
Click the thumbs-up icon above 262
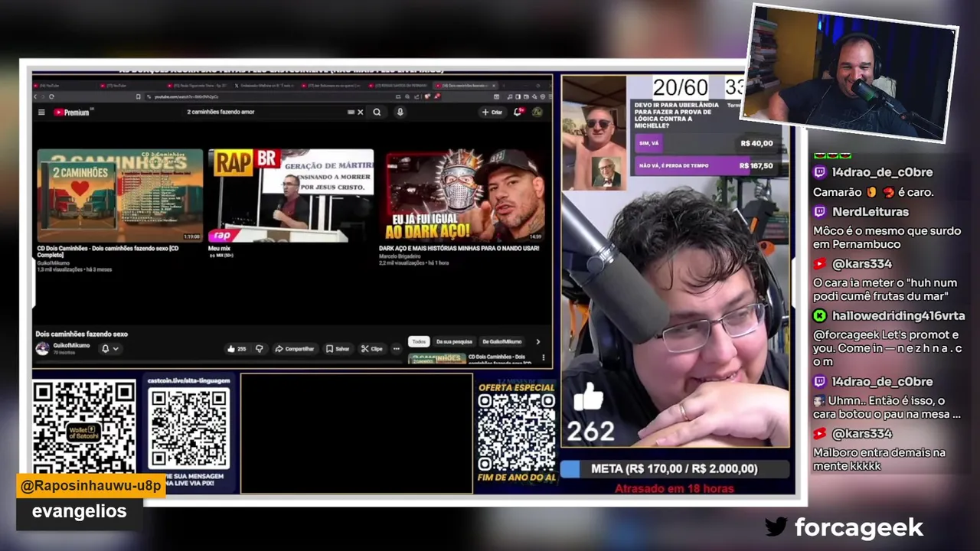point(589,397)
